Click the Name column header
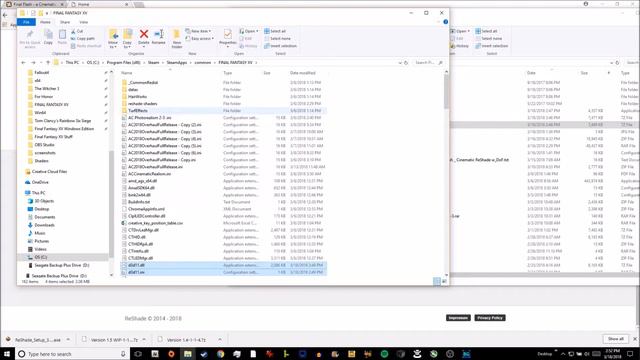This screenshot has width=640, height=360. tap(127, 73)
